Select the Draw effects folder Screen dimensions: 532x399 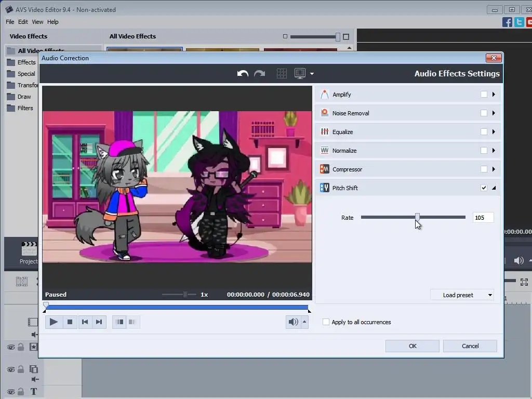pos(20,97)
